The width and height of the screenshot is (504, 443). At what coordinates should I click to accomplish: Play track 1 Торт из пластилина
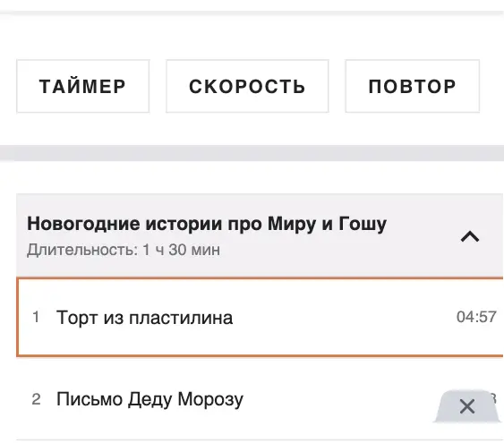[144, 318]
